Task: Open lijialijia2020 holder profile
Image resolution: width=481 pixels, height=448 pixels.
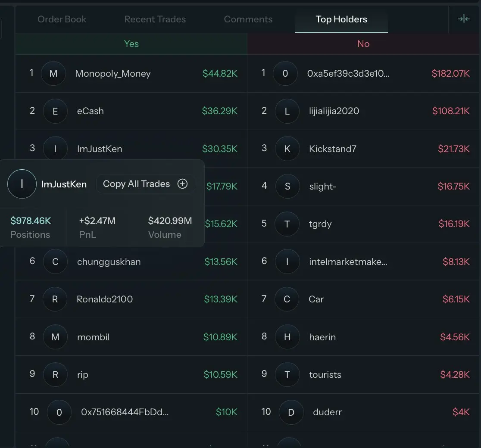Action: [334, 111]
